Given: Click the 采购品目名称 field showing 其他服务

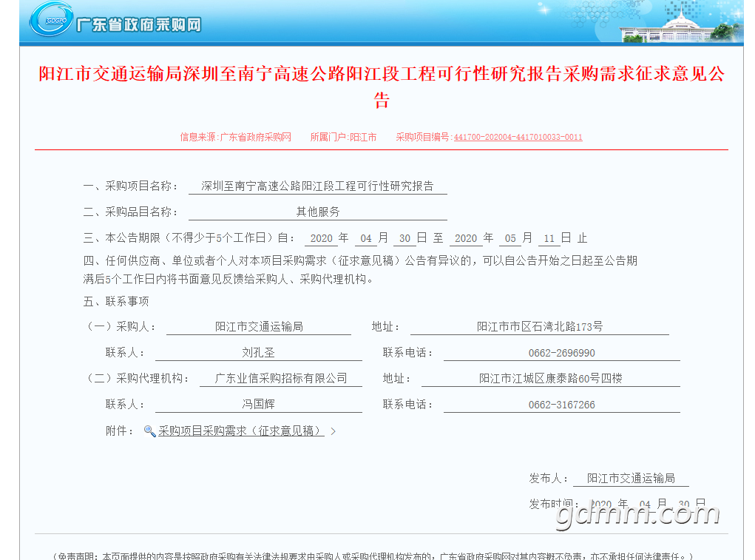Looking at the screenshot, I should point(317,212).
